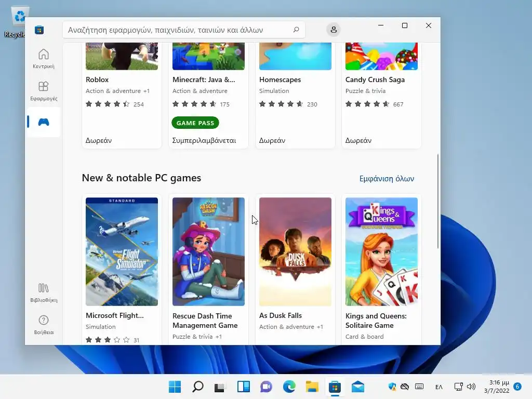
Task: Open Mail app from taskbar
Action: 357,387
